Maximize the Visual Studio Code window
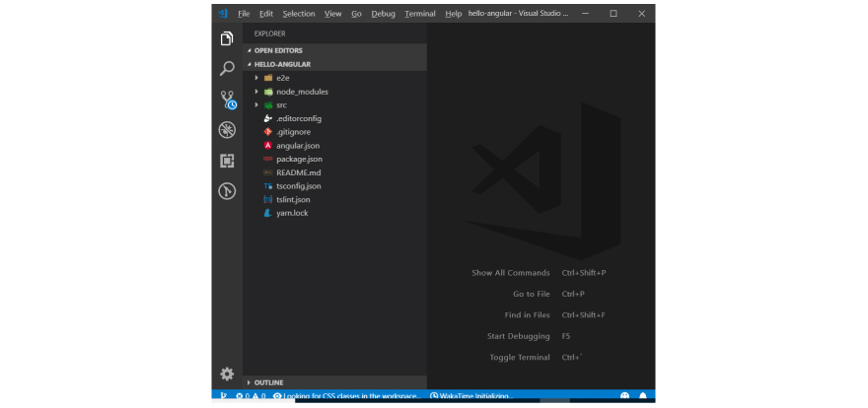The height and width of the screenshot is (408, 868). pyautogui.click(x=614, y=14)
